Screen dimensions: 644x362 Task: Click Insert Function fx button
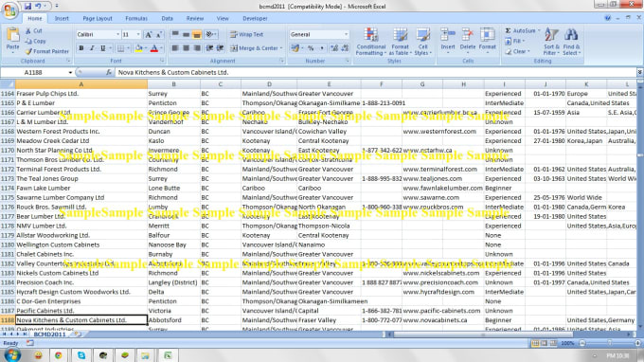pyautogui.click(x=109, y=72)
